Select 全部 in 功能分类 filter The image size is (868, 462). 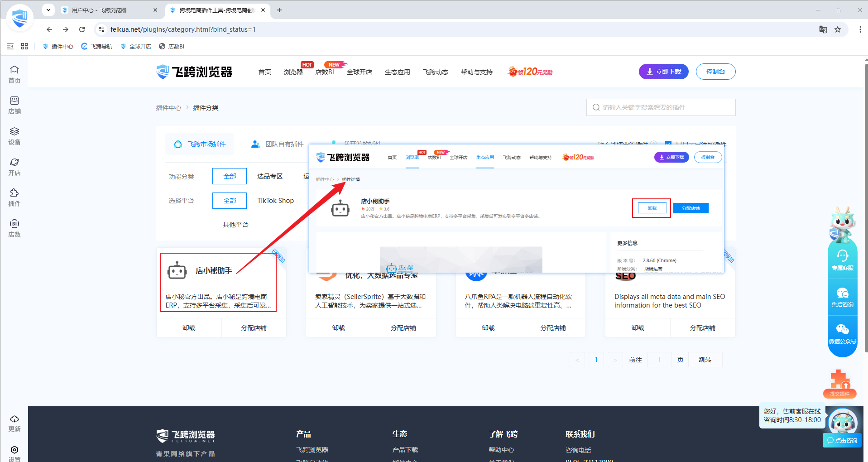230,176
